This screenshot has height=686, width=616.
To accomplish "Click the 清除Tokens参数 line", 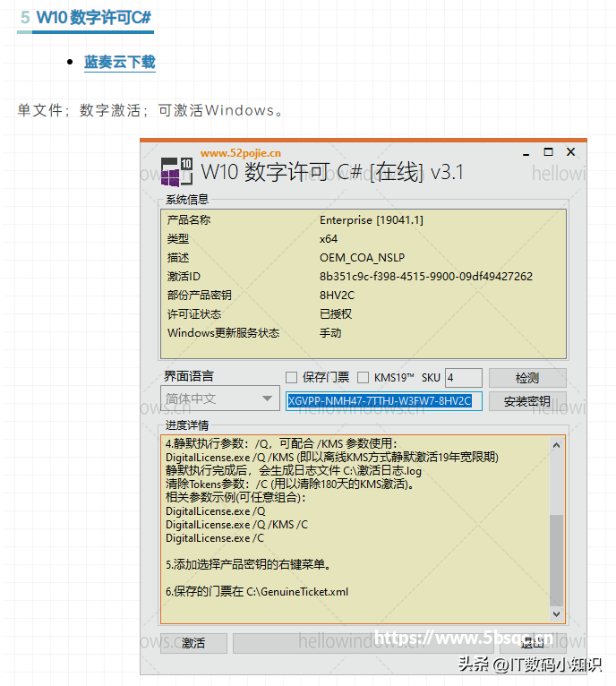I will coord(290,484).
